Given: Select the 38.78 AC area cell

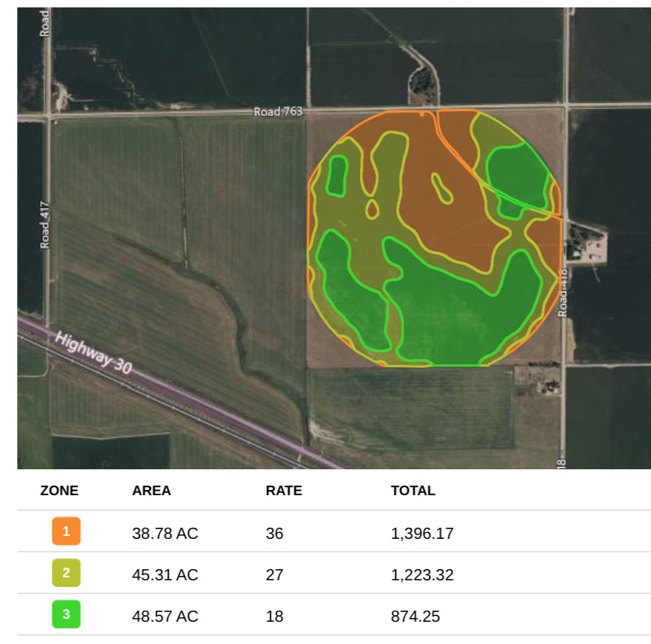Looking at the screenshot, I should [165, 533].
